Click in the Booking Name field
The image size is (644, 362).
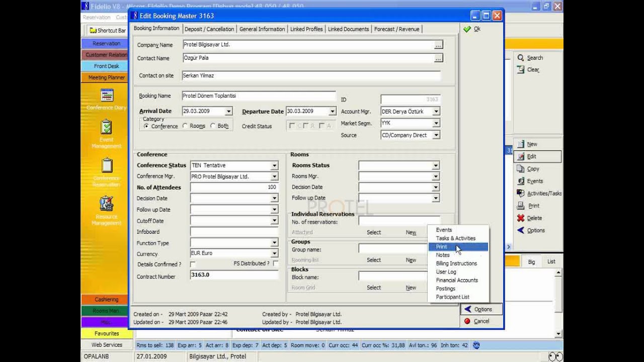[258, 96]
